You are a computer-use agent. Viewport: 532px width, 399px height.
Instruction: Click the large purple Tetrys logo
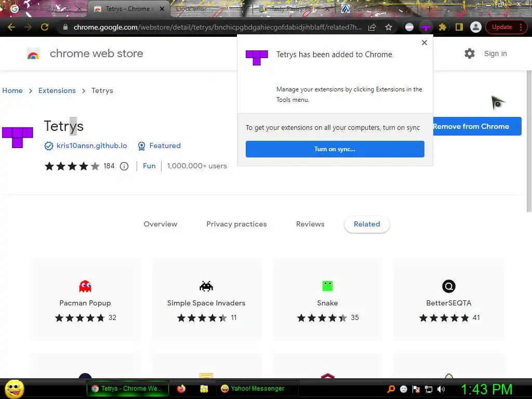(x=18, y=137)
